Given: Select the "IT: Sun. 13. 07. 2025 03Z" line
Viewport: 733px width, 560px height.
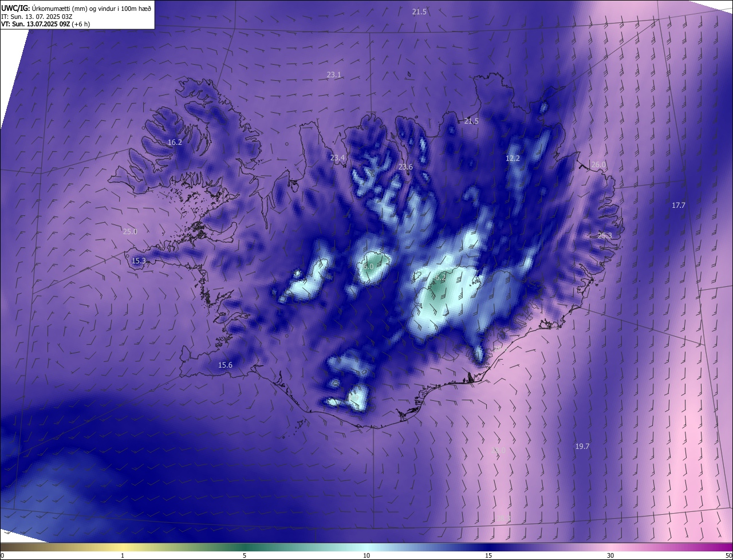Looking at the screenshot, I should 37,17.
